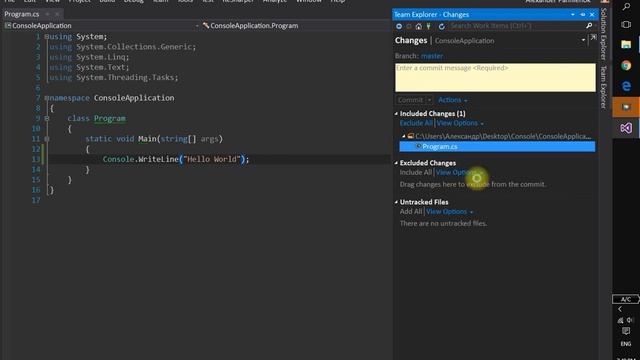
Task: Open Manage Connections plug icon
Action: pos(429,26)
